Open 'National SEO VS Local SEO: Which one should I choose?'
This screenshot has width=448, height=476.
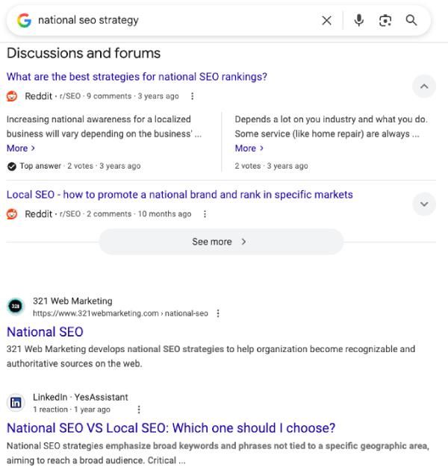(171, 428)
